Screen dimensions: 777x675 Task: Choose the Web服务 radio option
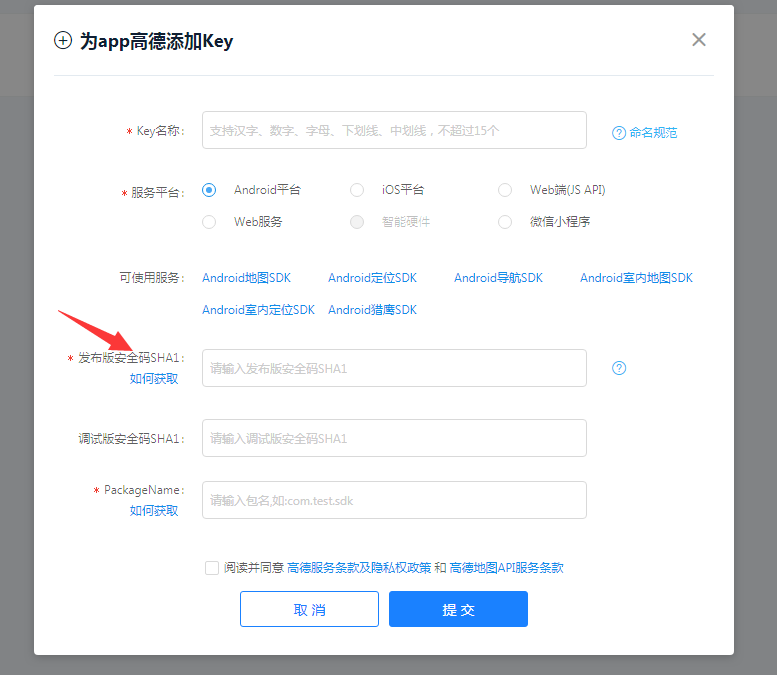[x=209, y=222]
